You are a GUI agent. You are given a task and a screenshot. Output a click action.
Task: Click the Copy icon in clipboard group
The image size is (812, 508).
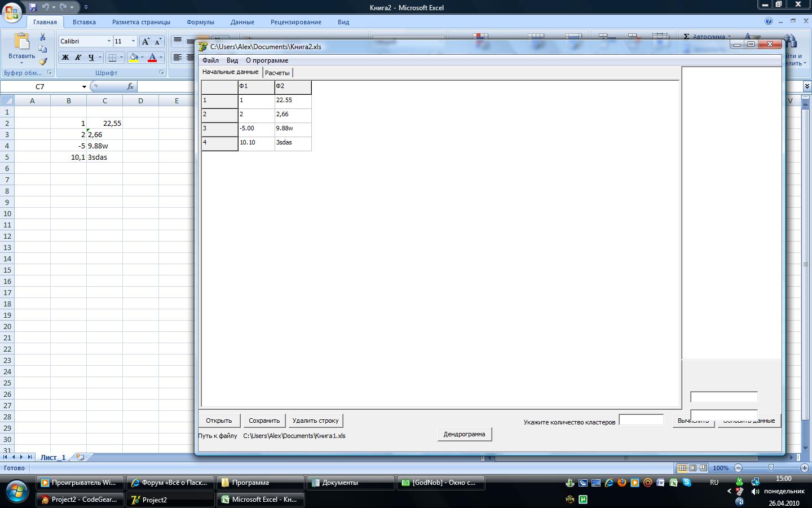click(x=43, y=49)
